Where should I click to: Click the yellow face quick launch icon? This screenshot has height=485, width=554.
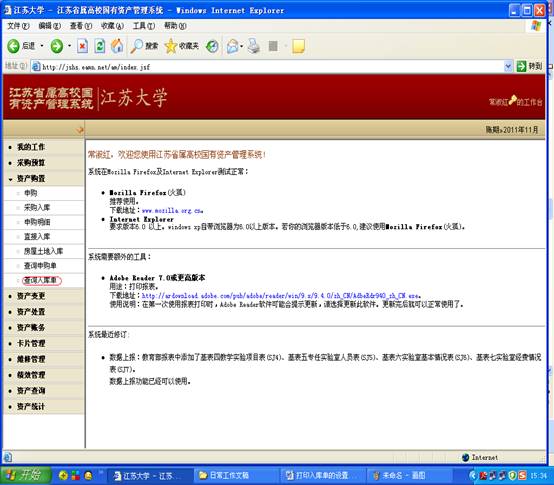(x=88, y=476)
